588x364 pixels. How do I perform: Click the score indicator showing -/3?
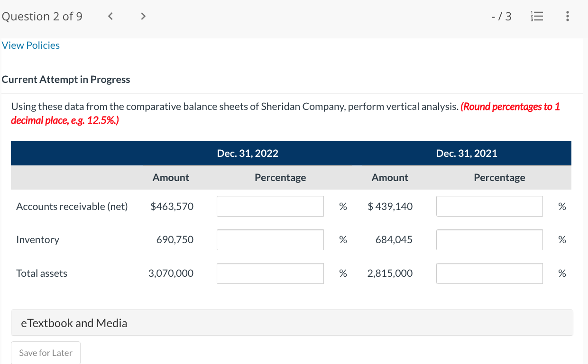502,17
